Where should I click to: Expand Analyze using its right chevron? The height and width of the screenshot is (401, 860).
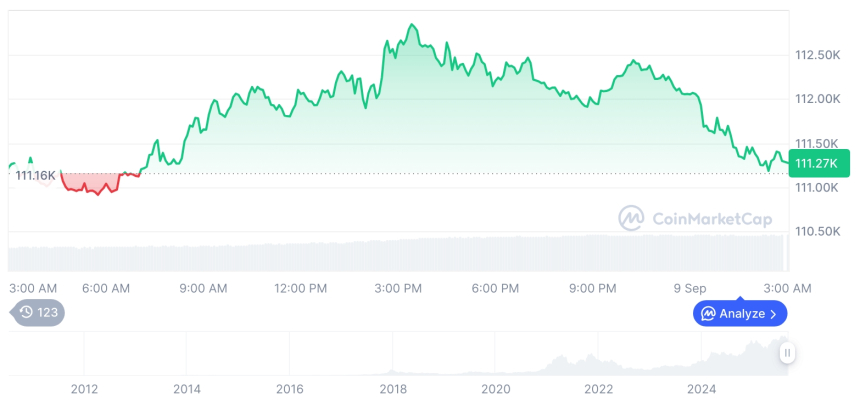pyautogui.click(x=773, y=314)
